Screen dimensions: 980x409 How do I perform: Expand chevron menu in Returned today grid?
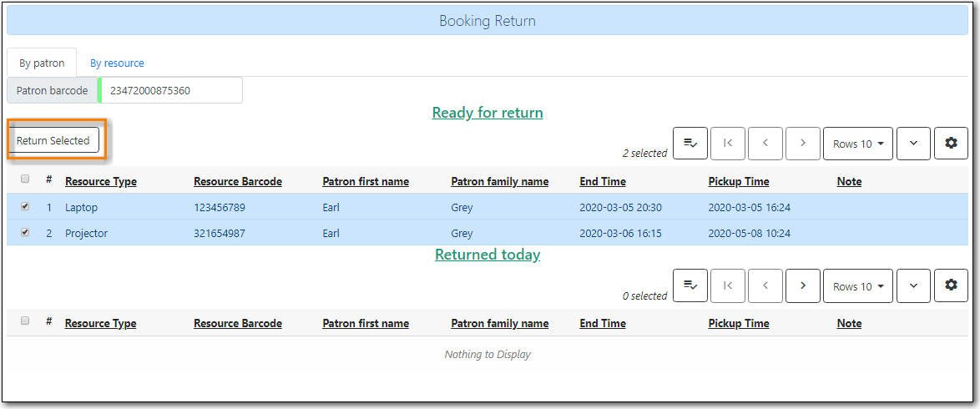[x=914, y=285]
